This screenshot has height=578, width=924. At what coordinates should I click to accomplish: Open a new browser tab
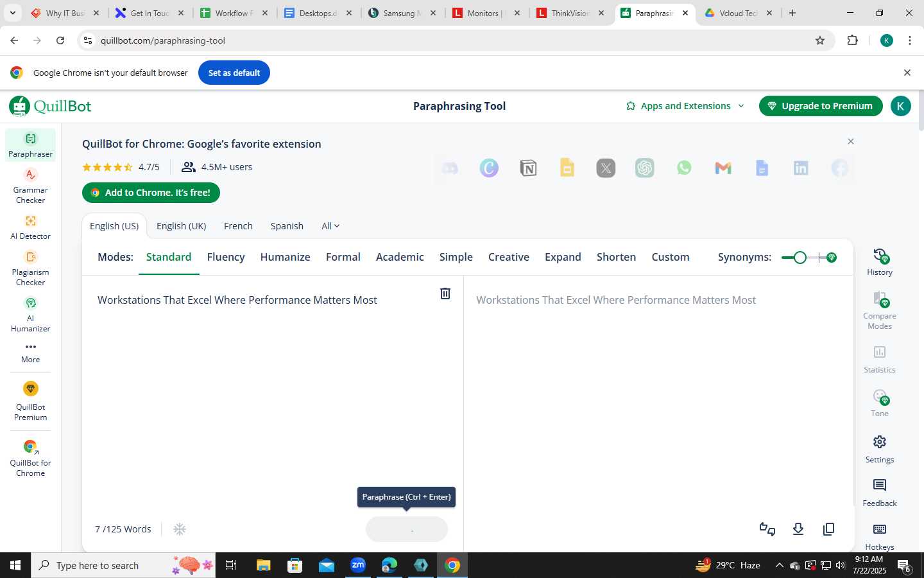pos(792,13)
